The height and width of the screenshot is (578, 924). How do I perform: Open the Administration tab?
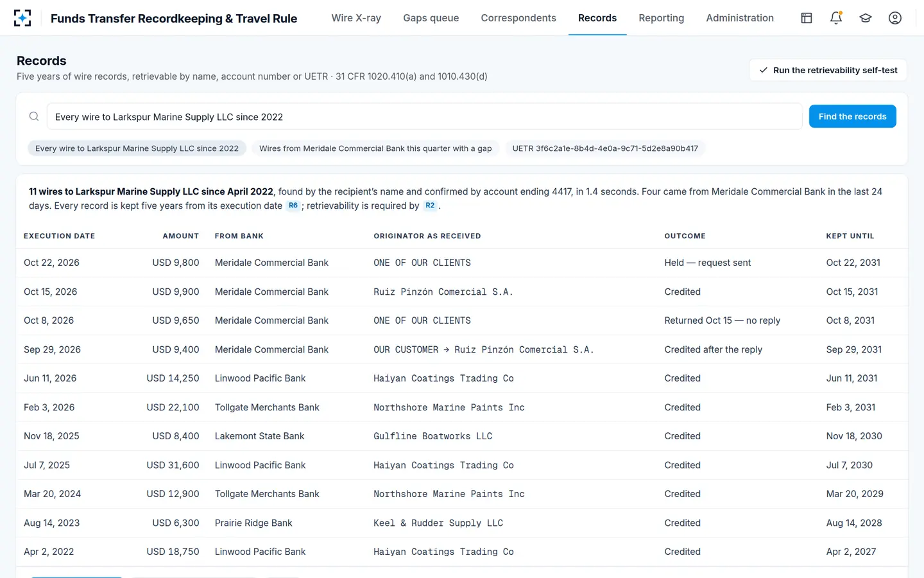(740, 18)
